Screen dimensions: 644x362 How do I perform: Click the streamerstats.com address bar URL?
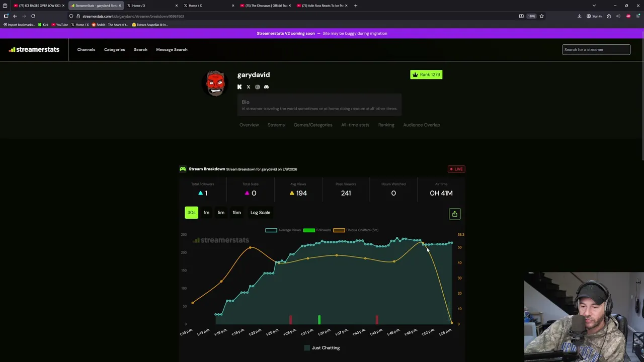click(133, 16)
